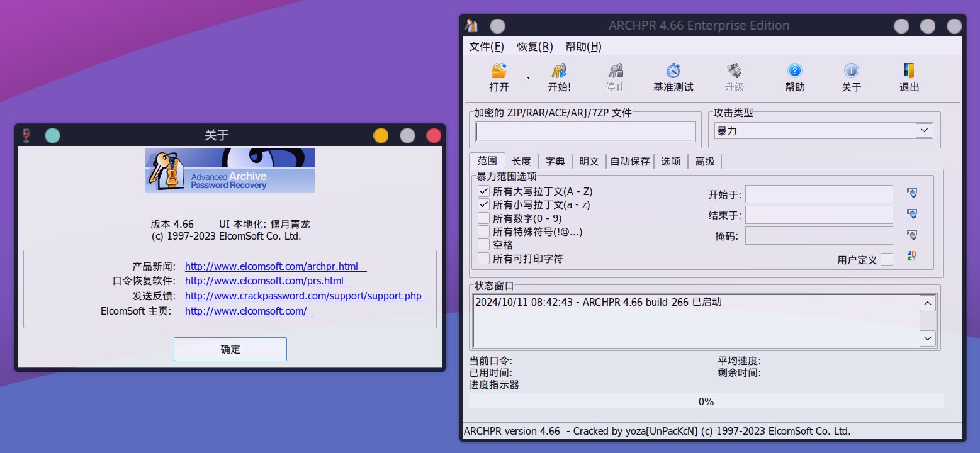This screenshot has width=980, height=453.
Task: Open the archpr.html product news link
Action: [276, 267]
